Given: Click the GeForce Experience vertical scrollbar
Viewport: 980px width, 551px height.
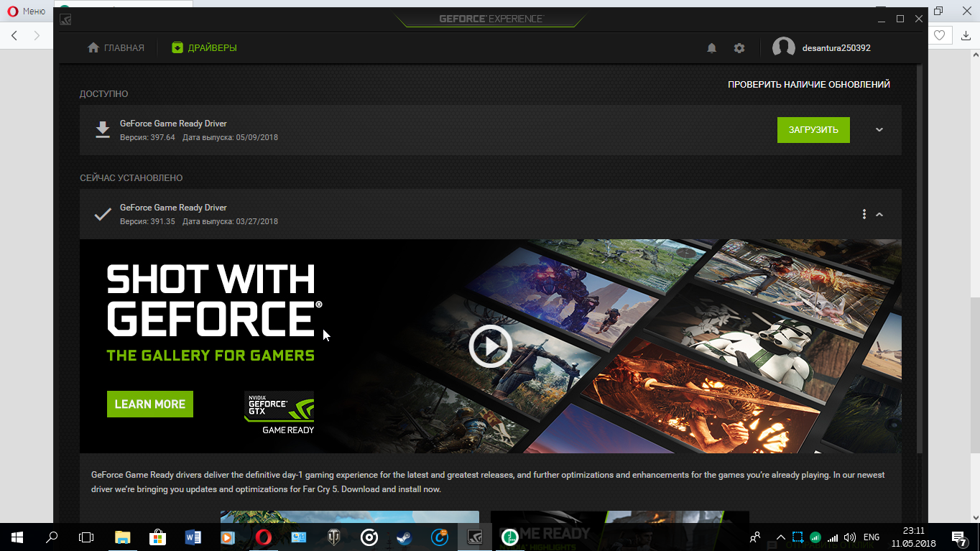Looking at the screenshot, I should coord(920,259).
